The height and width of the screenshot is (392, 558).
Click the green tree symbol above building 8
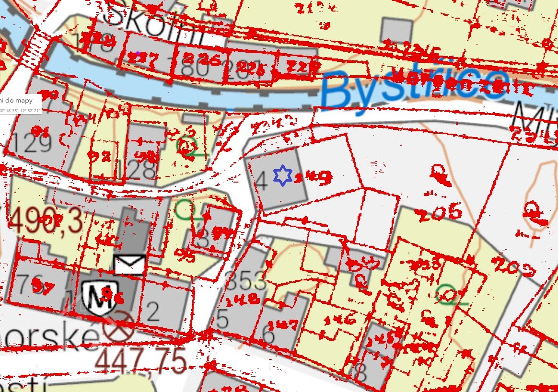coord(185,210)
